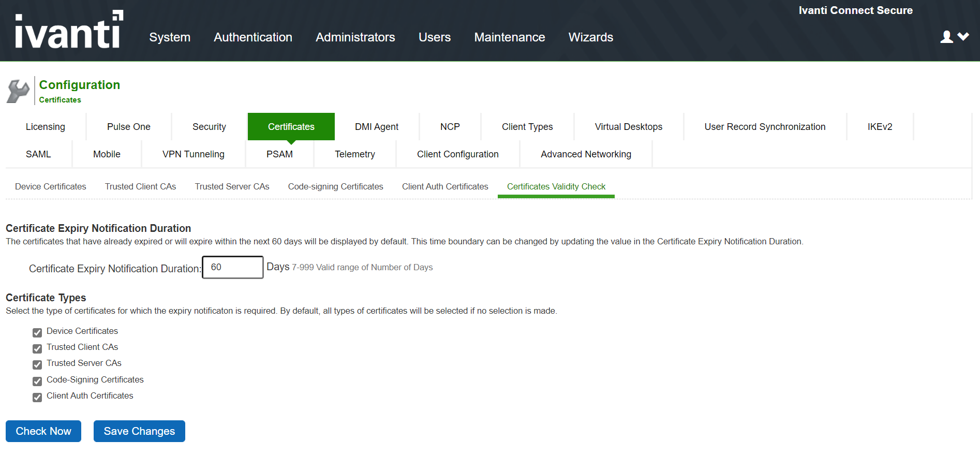This screenshot has height=455, width=980.
Task: Toggle the Trusted Server CAs checkbox
Action: 37,364
